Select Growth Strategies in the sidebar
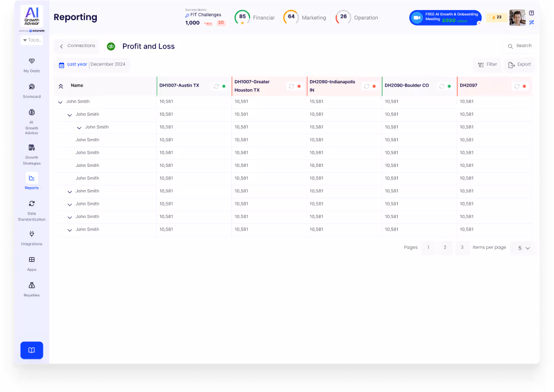Viewport: 554px width, 392px height. tap(31, 148)
